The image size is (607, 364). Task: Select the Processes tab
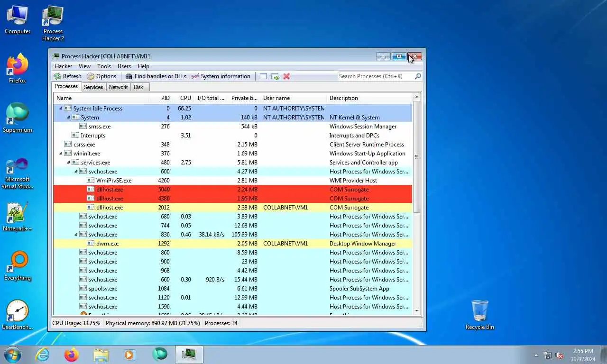click(x=66, y=86)
